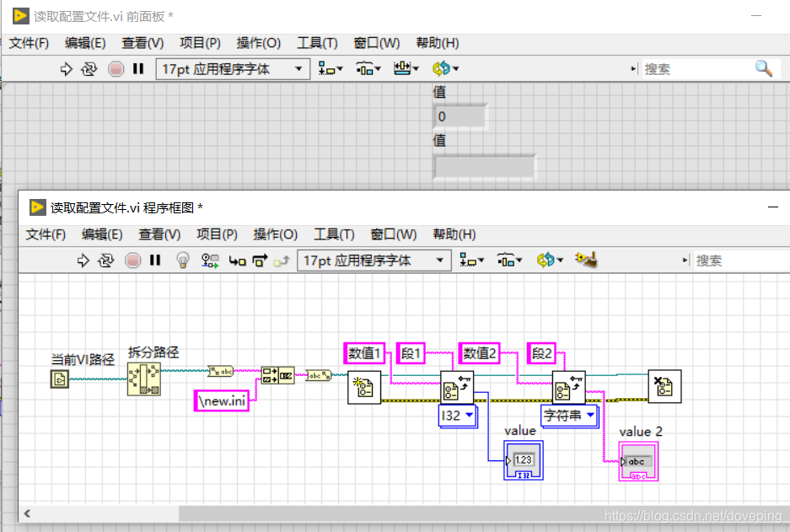Select Path To String conversion node
The width and height of the screenshot is (790, 532).
[x=221, y=371]
